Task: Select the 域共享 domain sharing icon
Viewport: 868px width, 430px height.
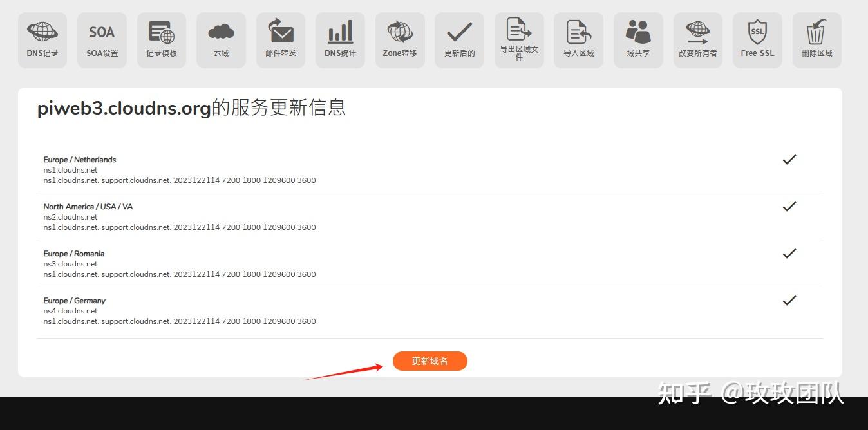Action: (x=638, y=39)
